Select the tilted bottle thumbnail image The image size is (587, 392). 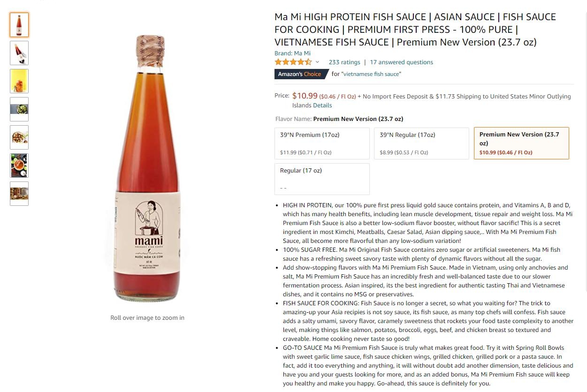pos(19,53)
